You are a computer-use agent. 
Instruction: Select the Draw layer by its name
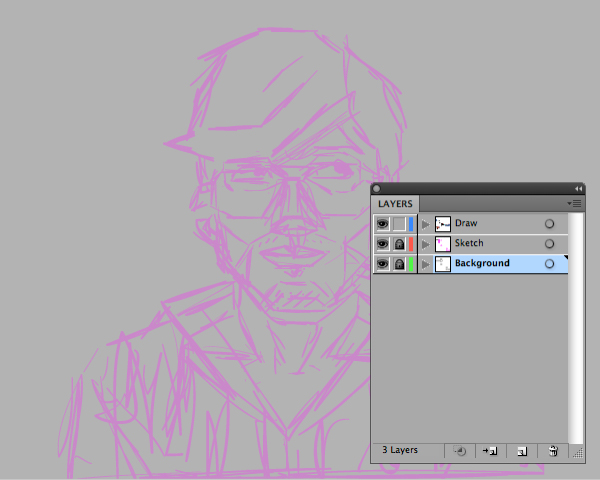tap(466, 223)
